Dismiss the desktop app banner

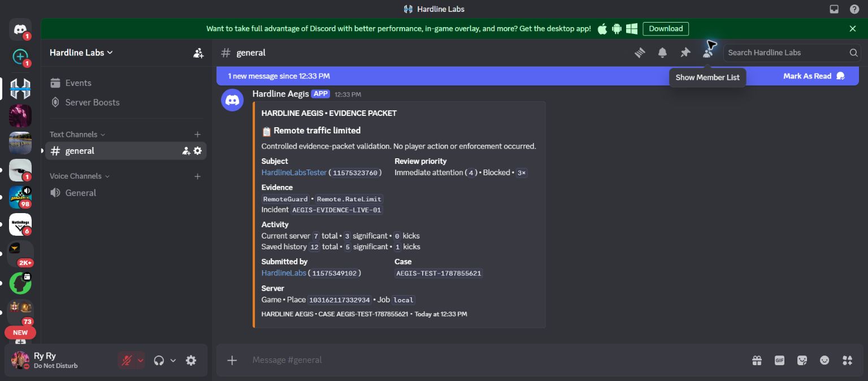pos(853,29)
